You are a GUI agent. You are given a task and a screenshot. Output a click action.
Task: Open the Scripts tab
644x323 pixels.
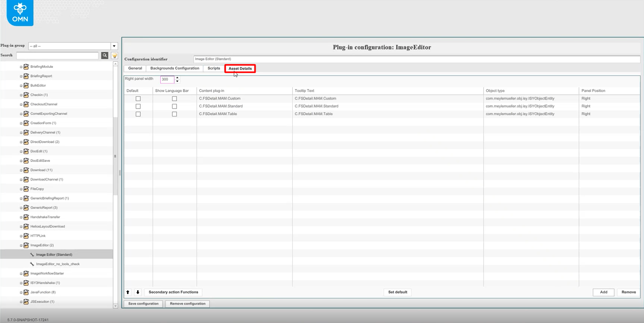coord(214,68)
